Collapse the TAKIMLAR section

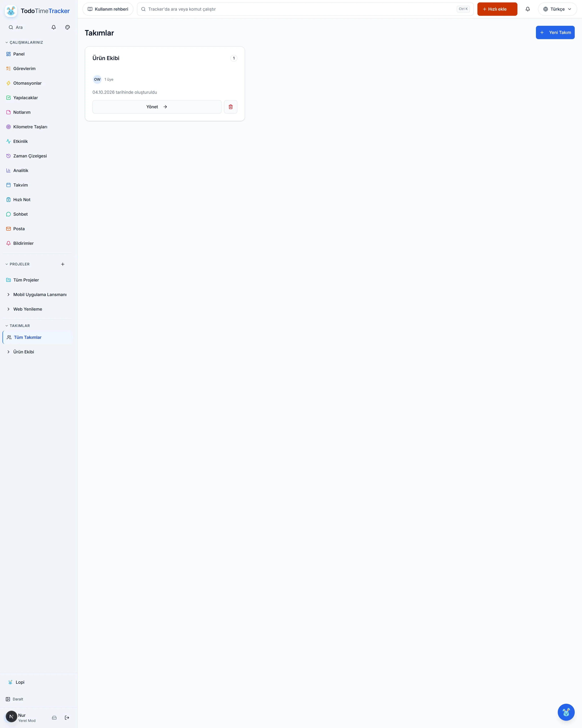point(17,326)
